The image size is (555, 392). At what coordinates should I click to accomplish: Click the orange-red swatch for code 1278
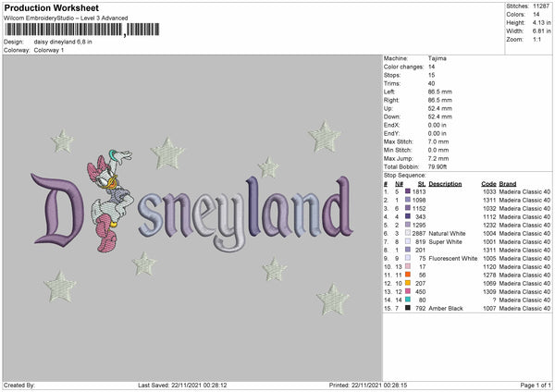point(408,275)
